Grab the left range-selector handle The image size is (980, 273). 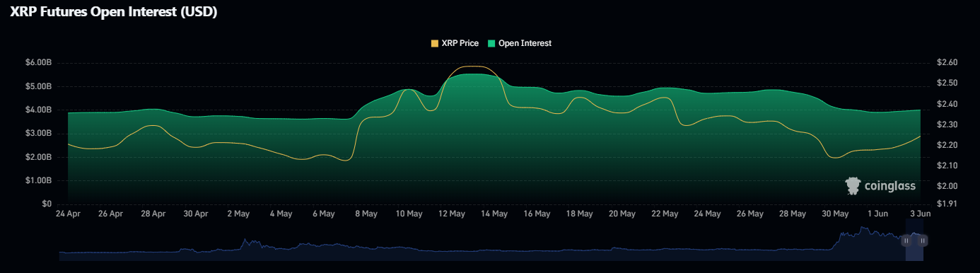(906, 240)
